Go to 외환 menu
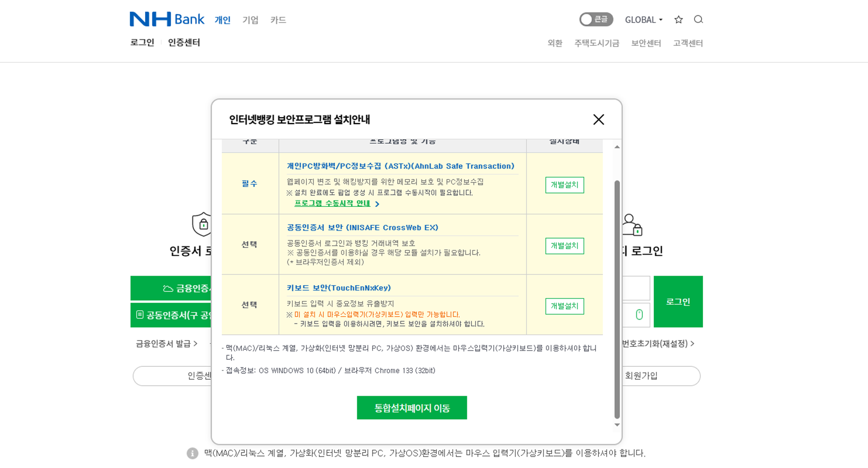 (555, 43)
